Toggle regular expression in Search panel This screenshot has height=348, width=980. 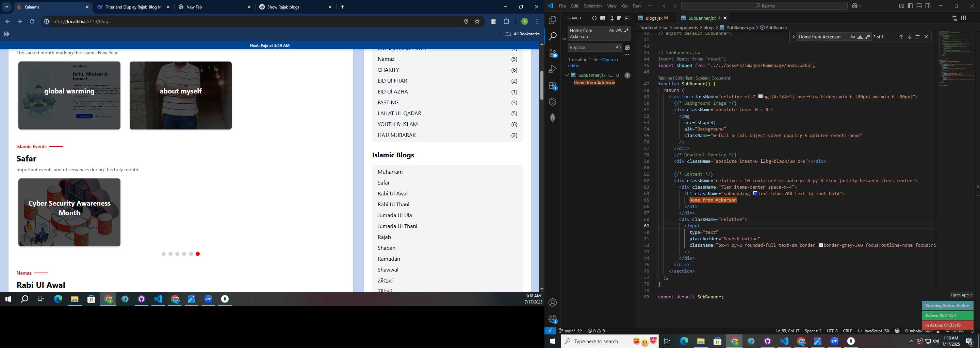click(626, 30)
